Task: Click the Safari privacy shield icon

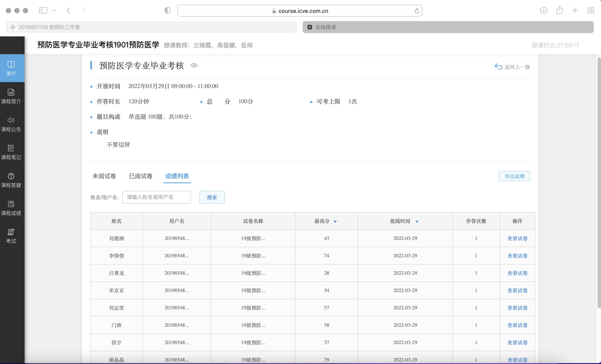Action: point(167,11)
